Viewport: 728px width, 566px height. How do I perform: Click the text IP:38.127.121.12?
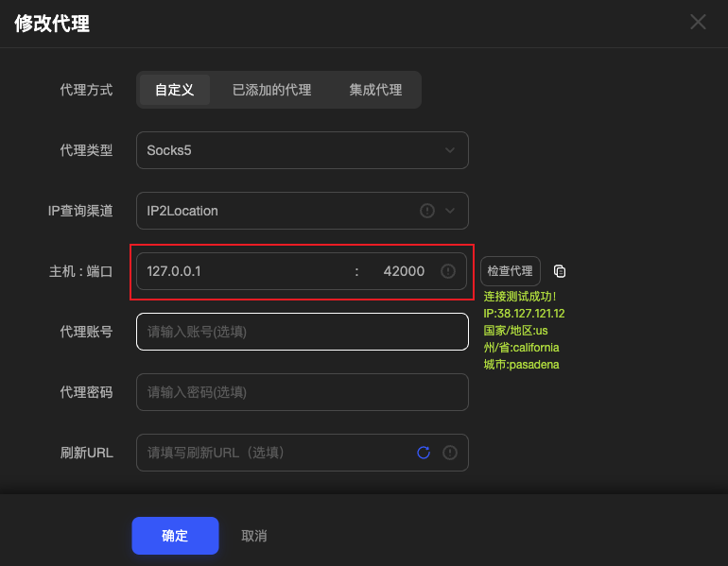click(x=524, y=314)
